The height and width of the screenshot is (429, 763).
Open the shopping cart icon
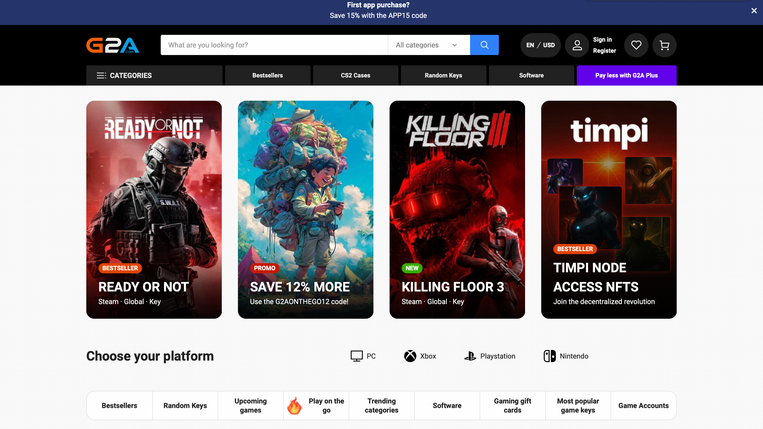pos(664,45)
